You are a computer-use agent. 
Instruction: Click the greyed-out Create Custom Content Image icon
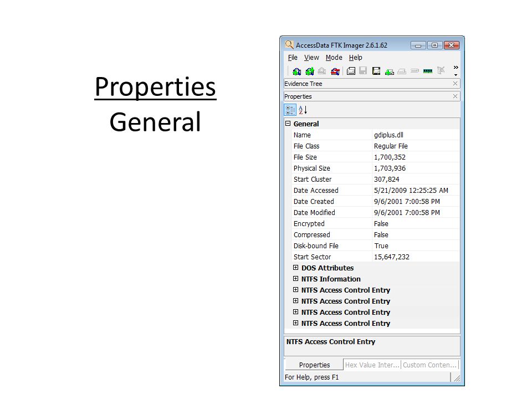402,71
